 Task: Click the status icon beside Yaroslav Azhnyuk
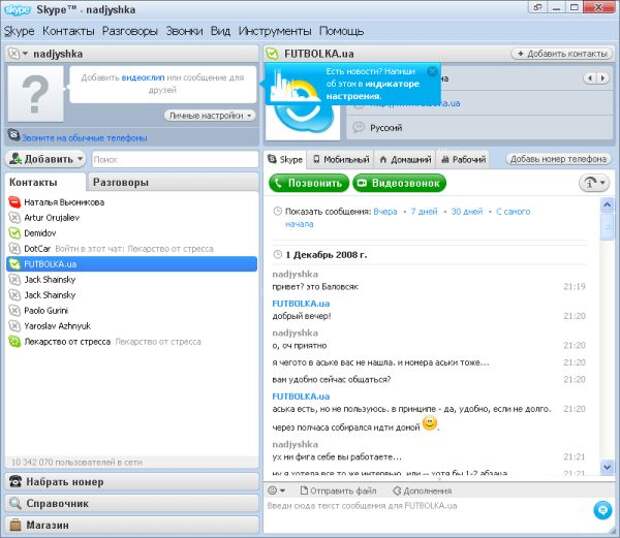(x=15, y=326)
